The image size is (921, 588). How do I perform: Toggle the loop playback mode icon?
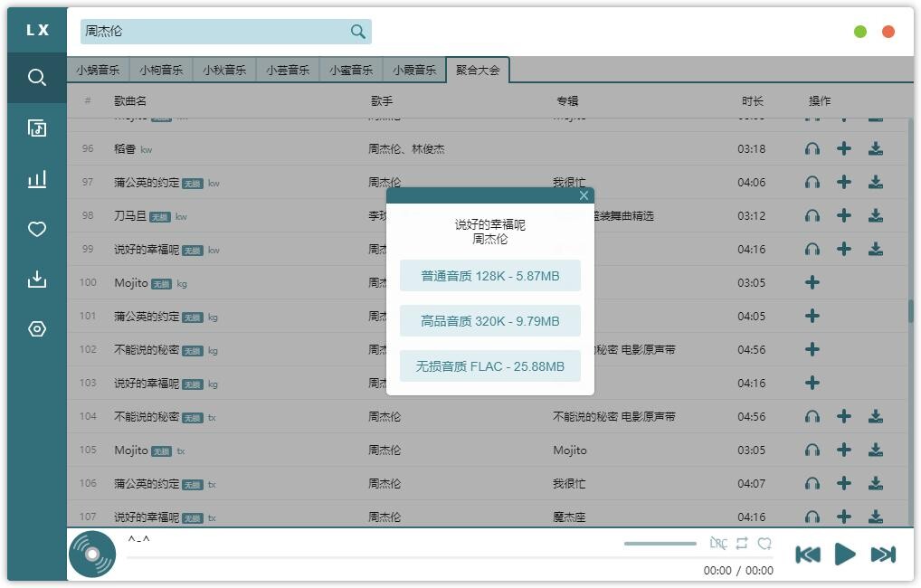tap(742, 544)
